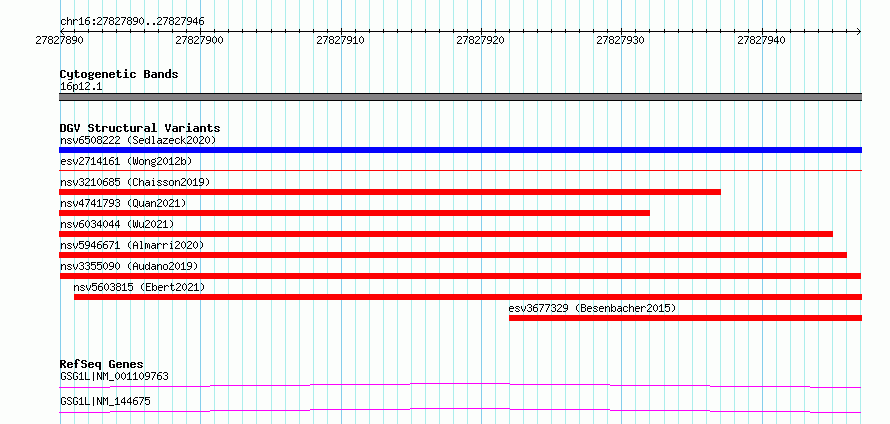Click ruler position 27827910
The width and height of the screenshot is (890, 424).
[x=341, y=40]
